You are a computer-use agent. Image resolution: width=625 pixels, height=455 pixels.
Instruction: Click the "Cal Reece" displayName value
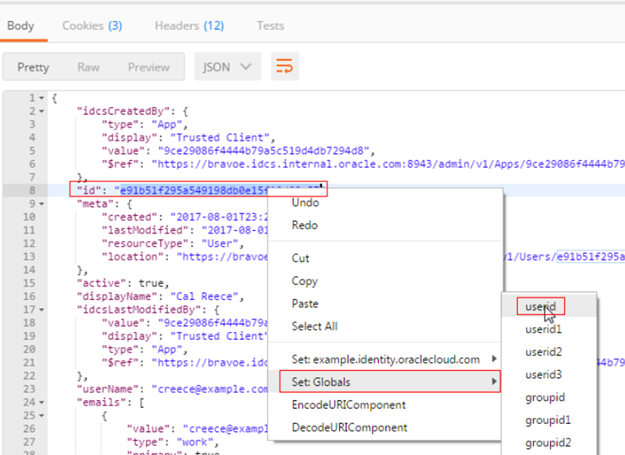point(204,296)
